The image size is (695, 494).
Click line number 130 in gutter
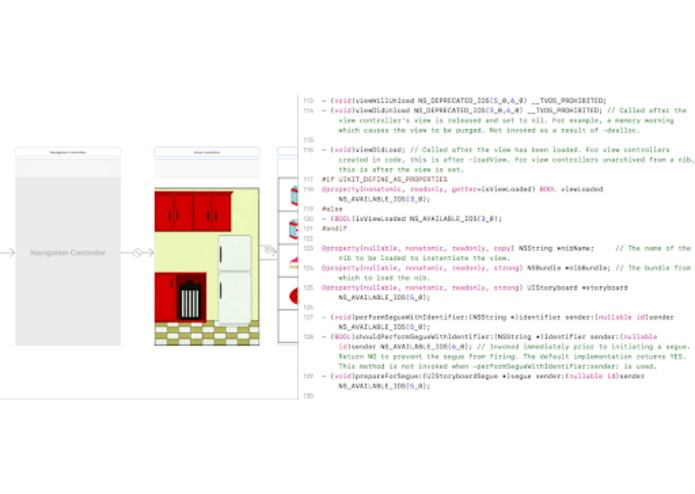click(x=308, y=396)
